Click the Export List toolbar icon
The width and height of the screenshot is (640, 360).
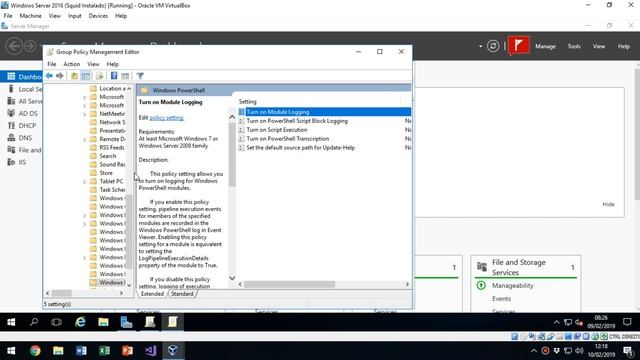pos(100,76)
